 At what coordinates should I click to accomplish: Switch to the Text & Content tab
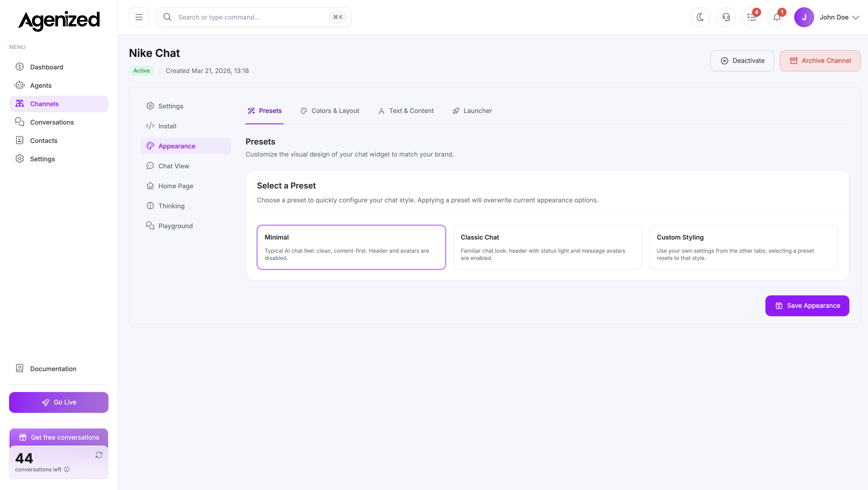(406, 111)
